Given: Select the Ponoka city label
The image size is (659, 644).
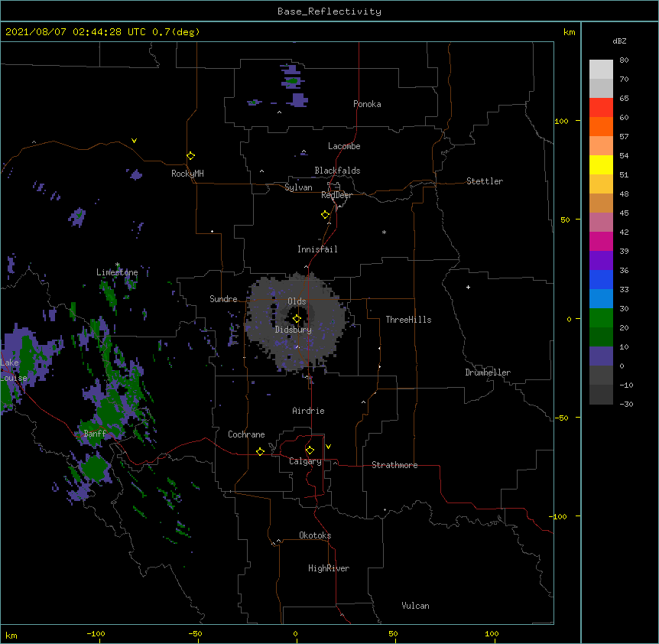Looking at the screenshot, I should coord(367,104).
